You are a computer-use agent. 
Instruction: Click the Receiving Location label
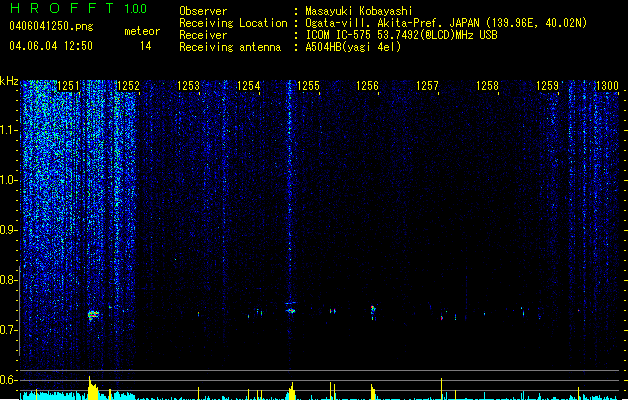233,23
